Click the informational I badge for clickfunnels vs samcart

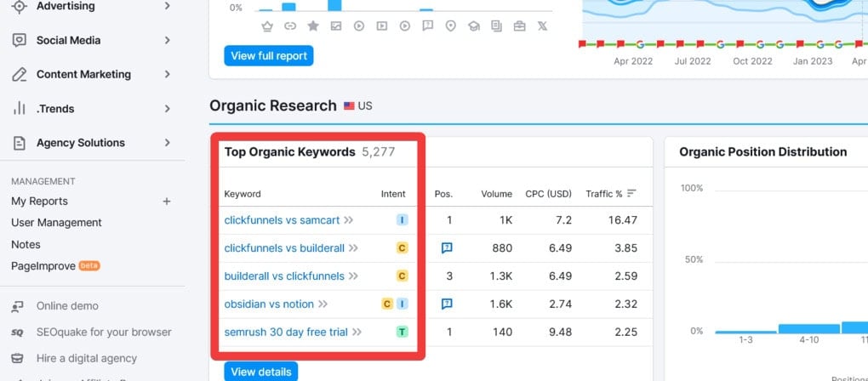402,220
